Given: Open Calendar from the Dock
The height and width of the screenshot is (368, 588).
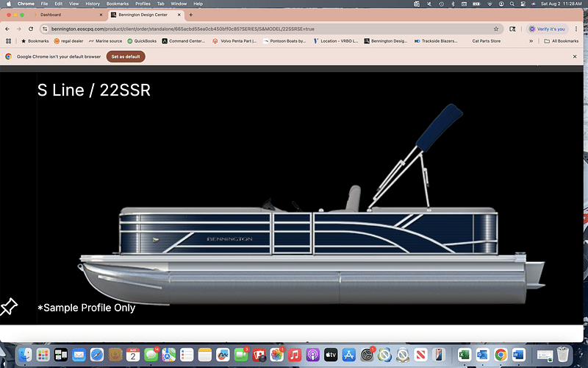Looking at the screenshot, I should pyautogui.click(x=133, y=355).
